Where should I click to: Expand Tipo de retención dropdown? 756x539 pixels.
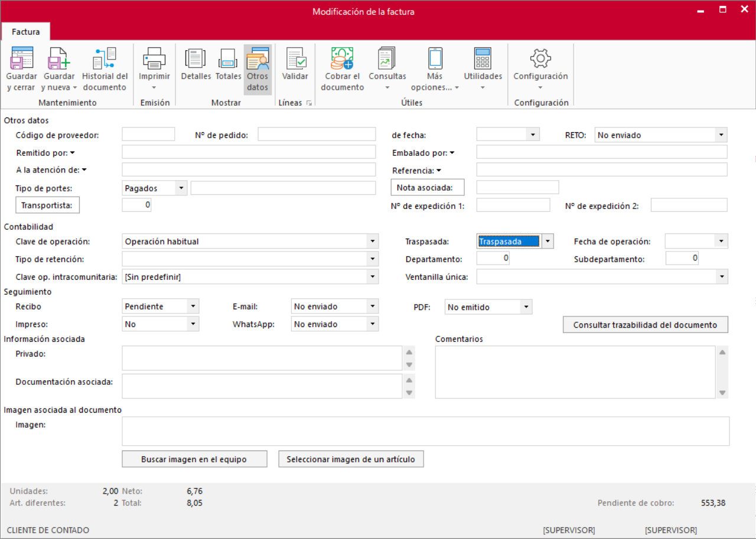pyautogui.click(x=372, y=259)
